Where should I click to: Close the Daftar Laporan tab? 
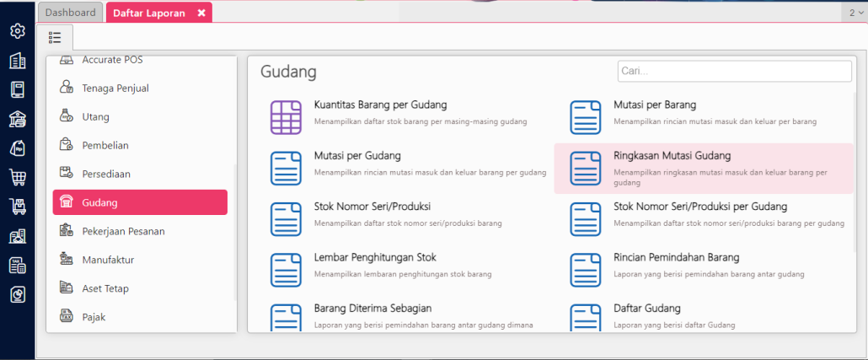click(201, 13)
